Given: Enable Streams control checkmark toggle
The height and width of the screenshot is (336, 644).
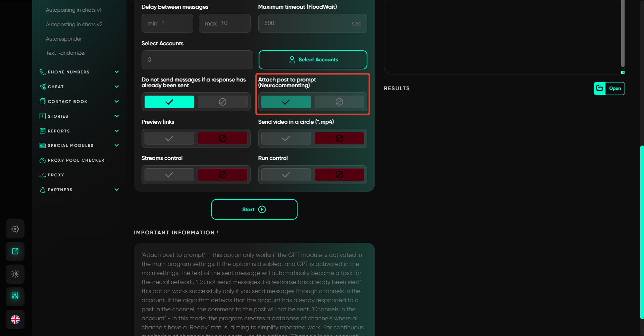Looking at the screenshot, I should [x=169, y=175].
